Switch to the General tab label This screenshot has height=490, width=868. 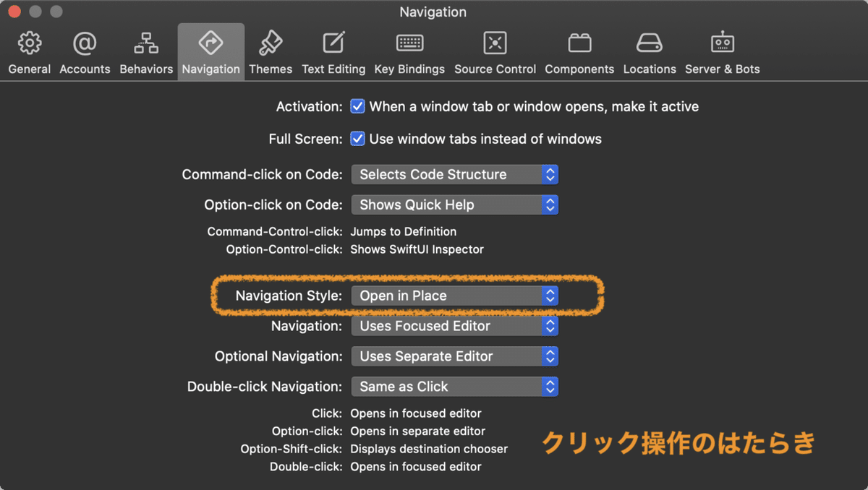(30, 69)
